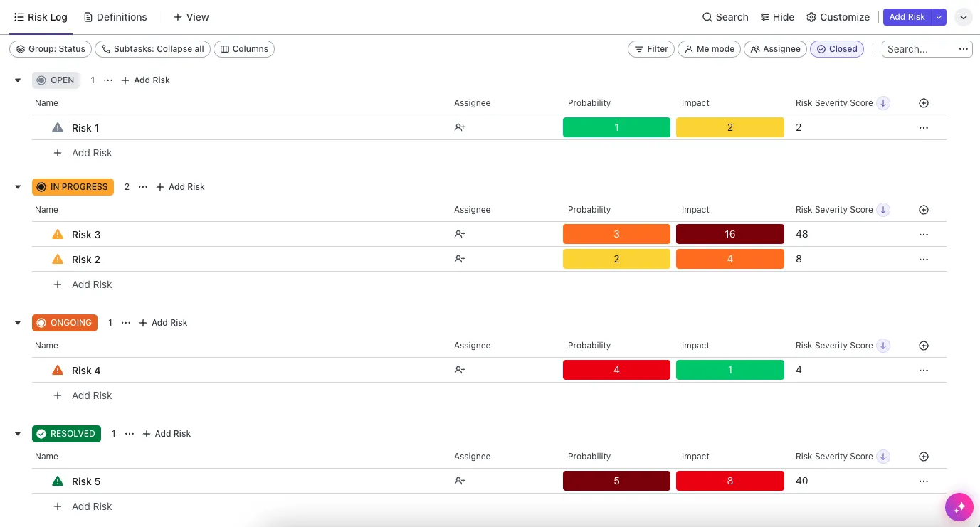Open the Hide options
Image resolution: width=980 pixels, height=527 pixels.
777,17
